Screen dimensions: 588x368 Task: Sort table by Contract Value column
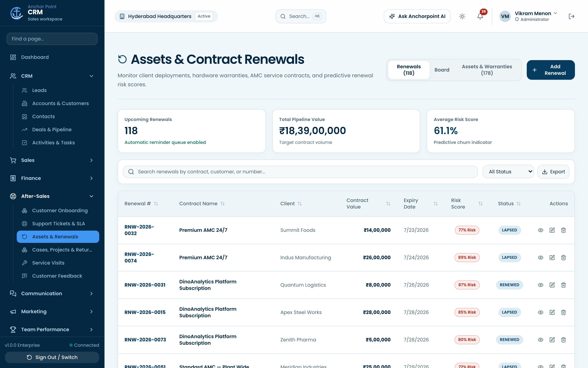[368, 203]
